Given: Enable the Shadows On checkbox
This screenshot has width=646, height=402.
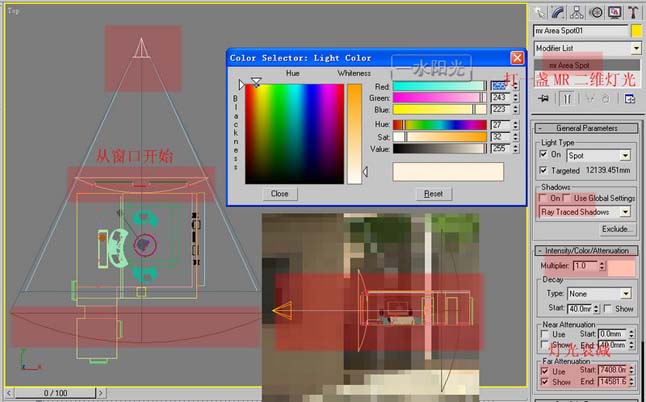Looking at the screenshot, I should point(543,198).
